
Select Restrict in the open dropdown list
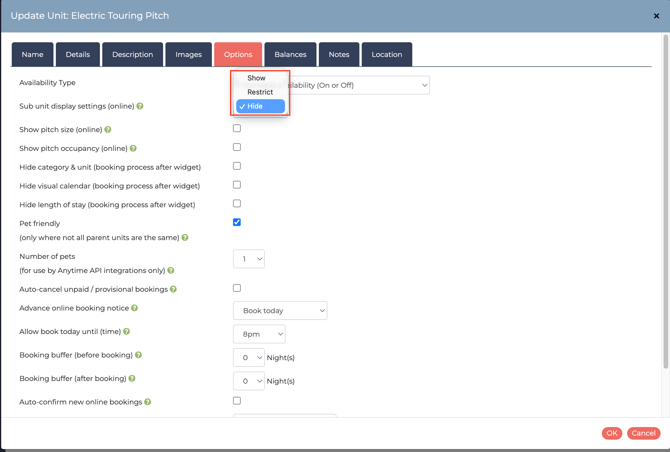click(x=260, y=92)
